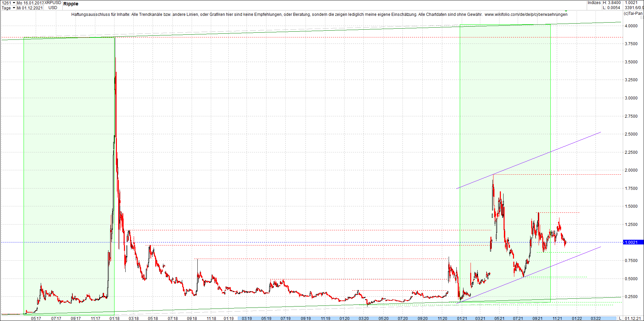Click the low value "L: 0.0054"
644x321 pixels.
tap(611, 7)
